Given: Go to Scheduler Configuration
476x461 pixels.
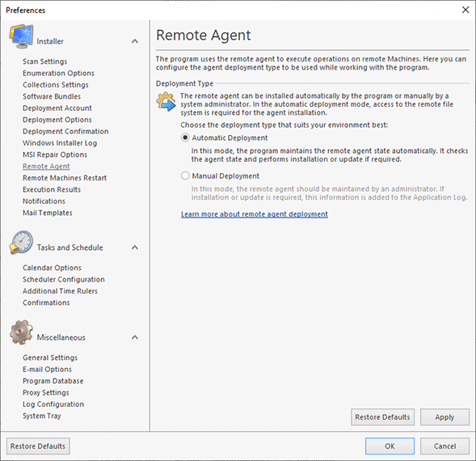Looking at the screenshot, I should click(x=64, y=279).
